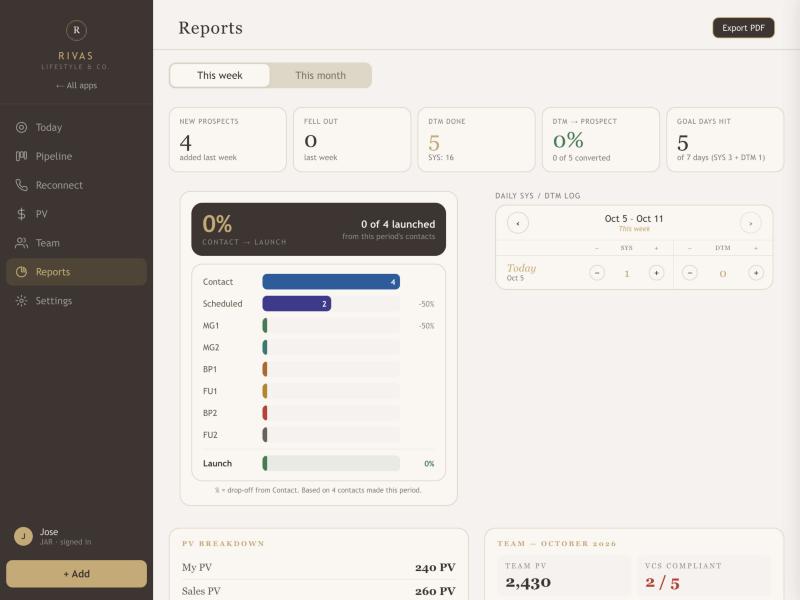The height and width of the screenshot is (600, 800).
Task: Click the FU2 funnel bar
Action: point(331,435)
